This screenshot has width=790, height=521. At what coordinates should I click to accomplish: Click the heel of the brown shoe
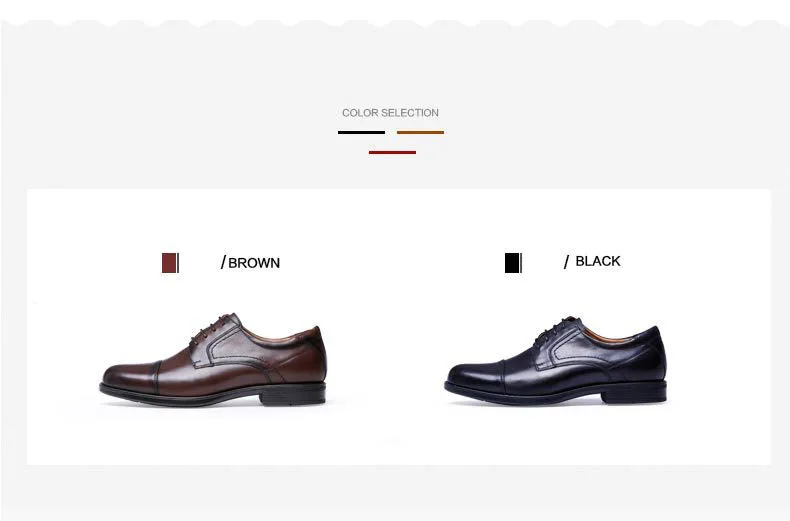[x=293, y=395]
